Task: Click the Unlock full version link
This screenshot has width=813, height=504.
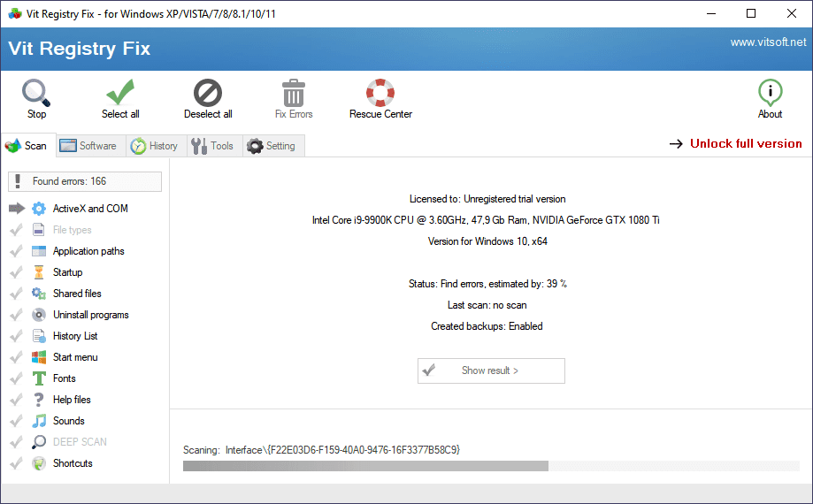Action: (x=746, y=143)
